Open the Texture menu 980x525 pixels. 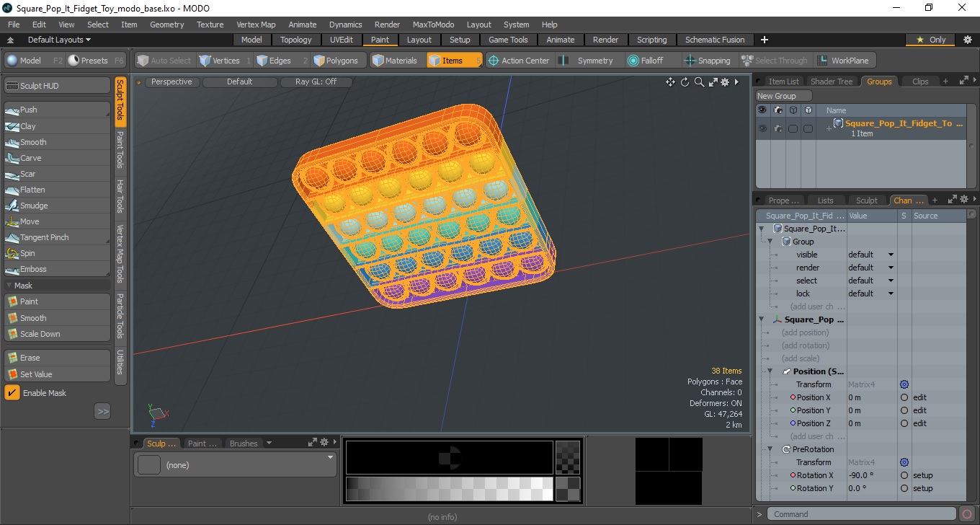(210, 25)
